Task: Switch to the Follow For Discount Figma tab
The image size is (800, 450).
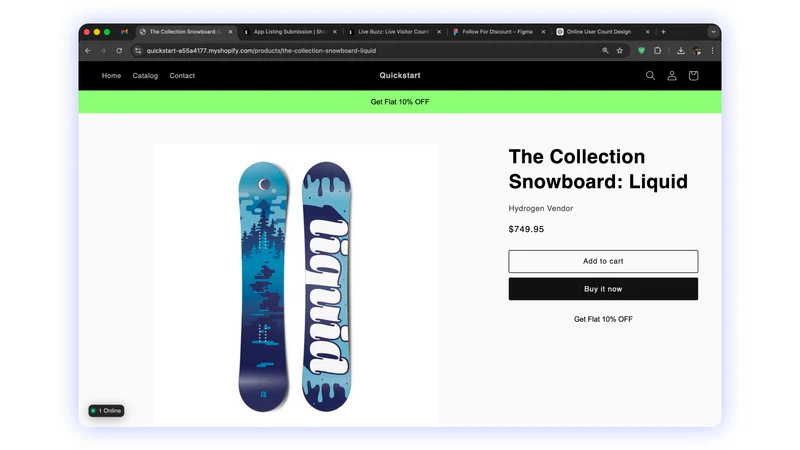Action: (x=498, y=32)
